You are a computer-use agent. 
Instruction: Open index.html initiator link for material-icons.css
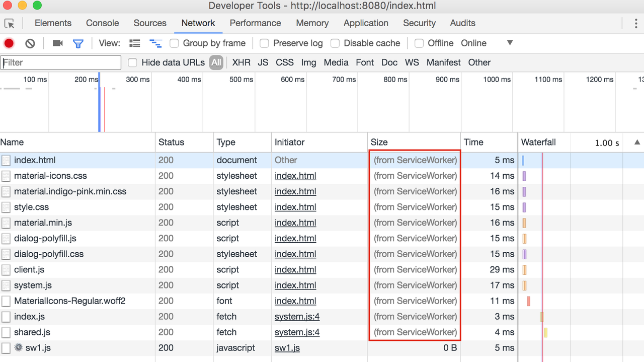(x=295, y=176)
